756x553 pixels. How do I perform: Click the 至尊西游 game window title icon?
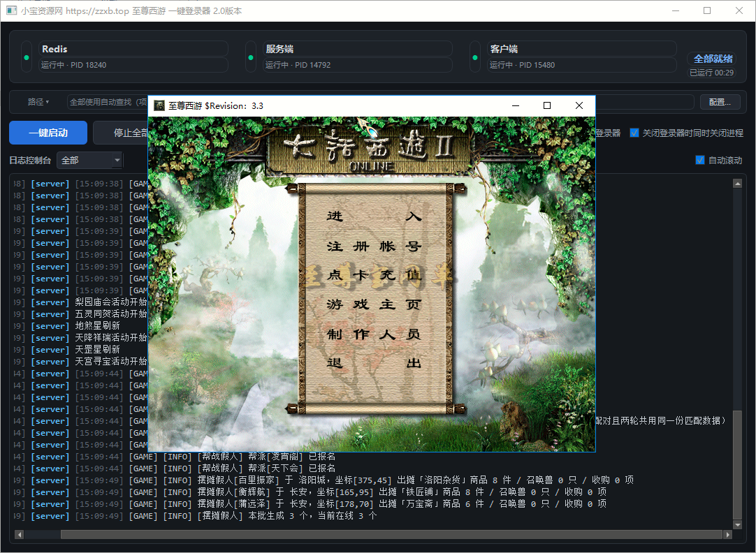159,105
